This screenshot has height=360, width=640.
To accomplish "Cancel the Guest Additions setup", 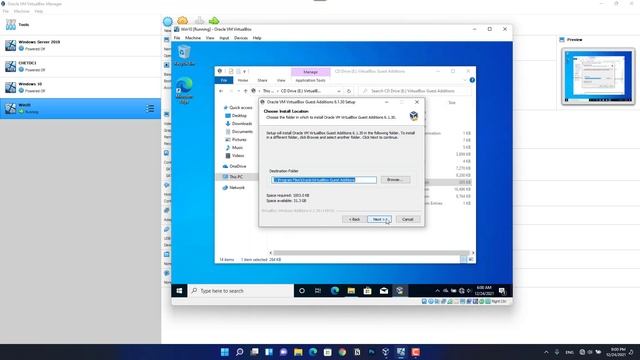I will tap(407, 220).
